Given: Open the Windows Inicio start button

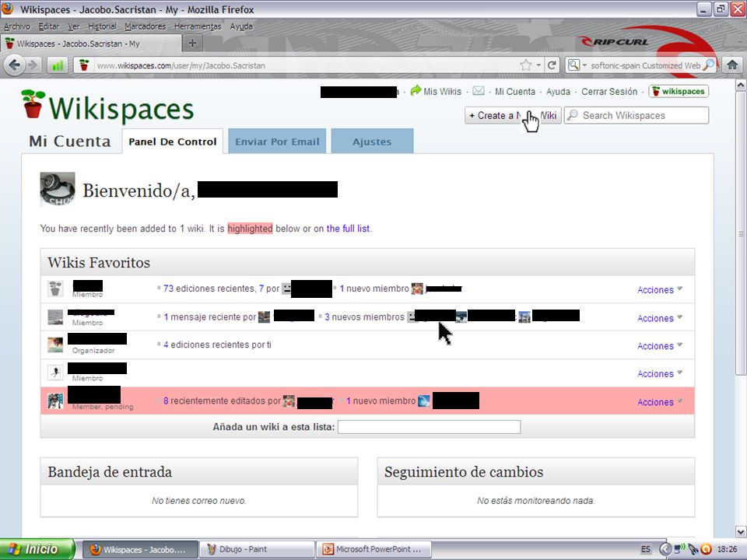Looking at the screenshot, I should tap(37, 549).
